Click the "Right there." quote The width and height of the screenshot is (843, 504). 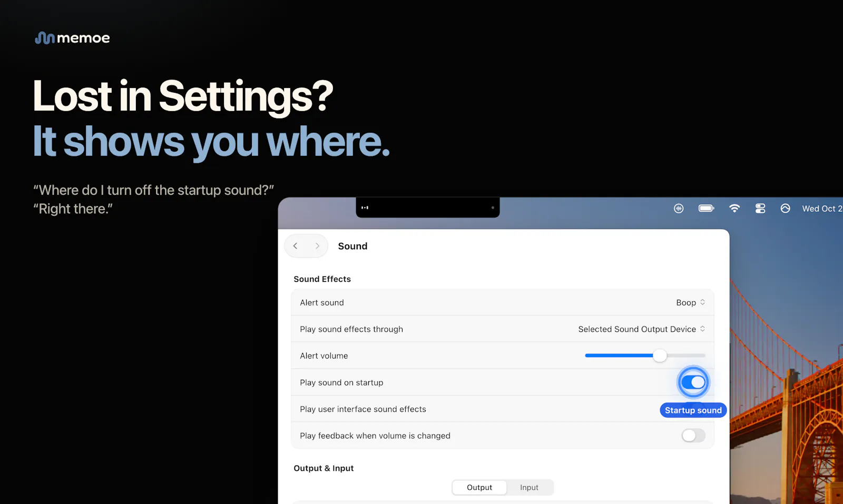click(x=73, y=209)
